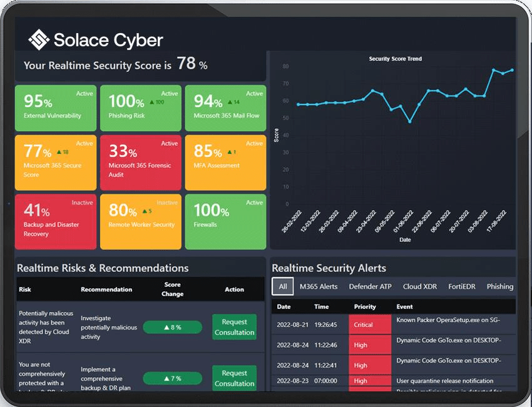Click the Time column header in alerts
The width and height of the screenshot is (532, 407).
(x=321, y=307)
